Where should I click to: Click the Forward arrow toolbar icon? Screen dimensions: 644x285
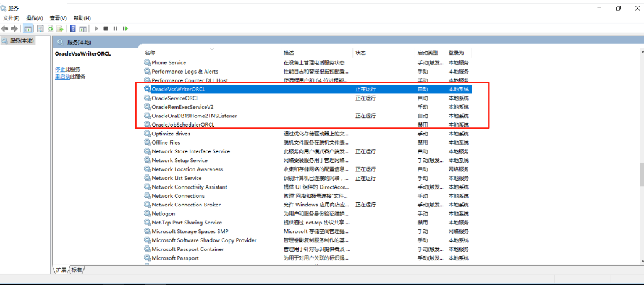click(x=14, y=28)
